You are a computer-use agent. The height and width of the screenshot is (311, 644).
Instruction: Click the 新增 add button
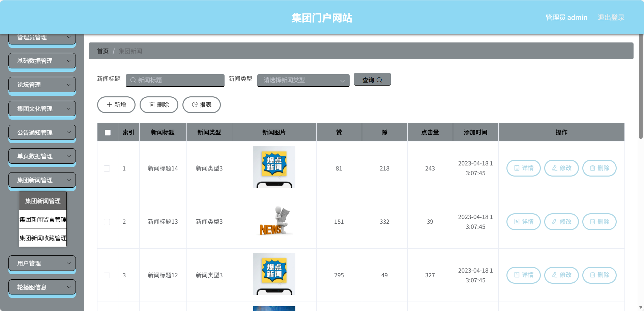[x=116, y=105]
